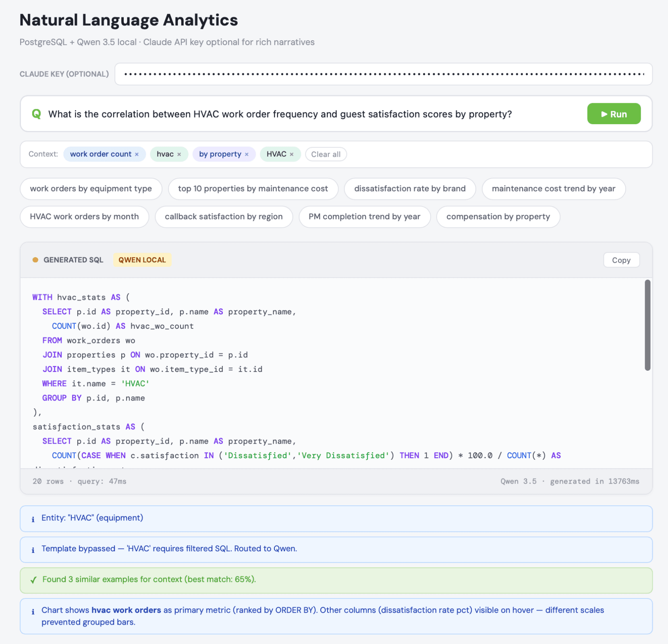Select the dissatisfaction rate by brand suggestion
Screen dimensions: 668x644
point(410,188)
